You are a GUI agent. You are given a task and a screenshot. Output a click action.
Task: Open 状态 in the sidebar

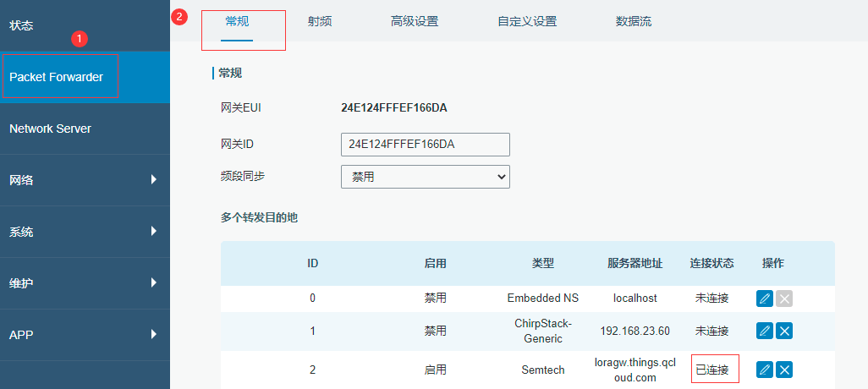(x=85, y=25)
